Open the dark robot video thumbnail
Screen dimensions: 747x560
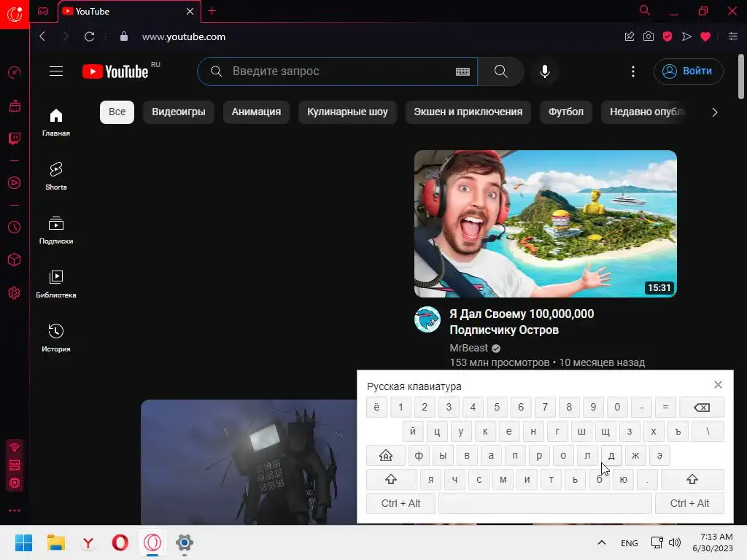tap(249, 462)
